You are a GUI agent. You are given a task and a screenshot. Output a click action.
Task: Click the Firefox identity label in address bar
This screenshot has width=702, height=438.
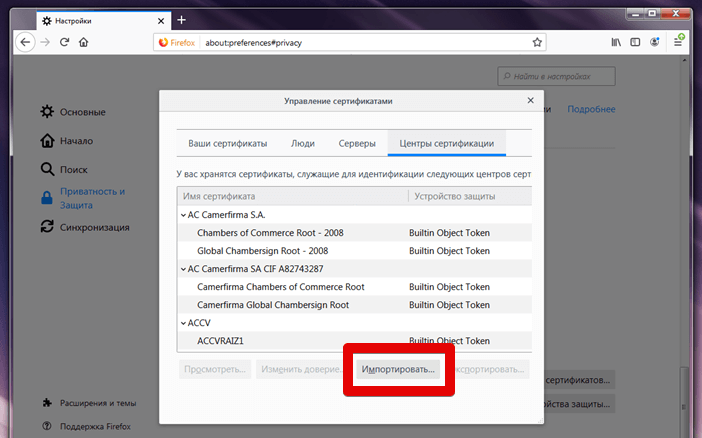177,43
